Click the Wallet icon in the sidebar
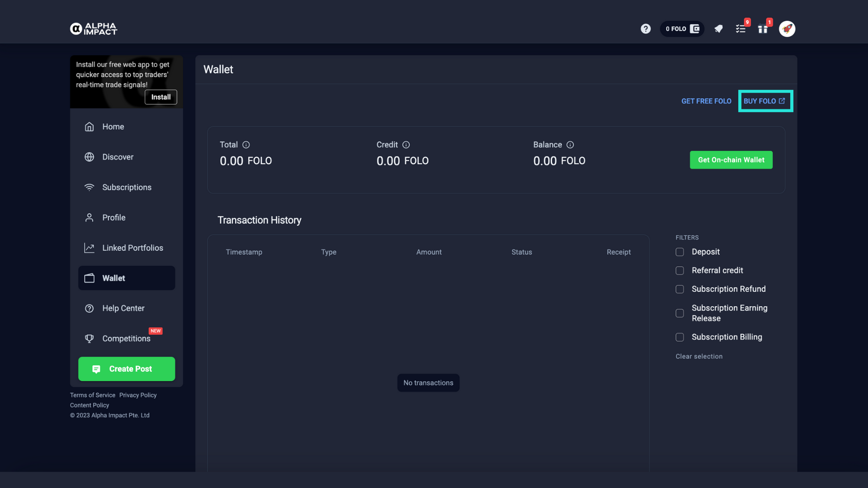 90,278
